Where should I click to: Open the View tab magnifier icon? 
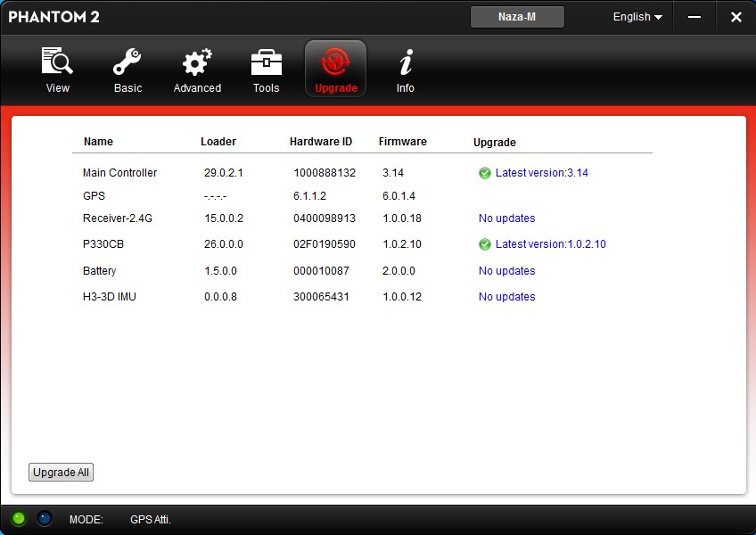pos(57,62)
